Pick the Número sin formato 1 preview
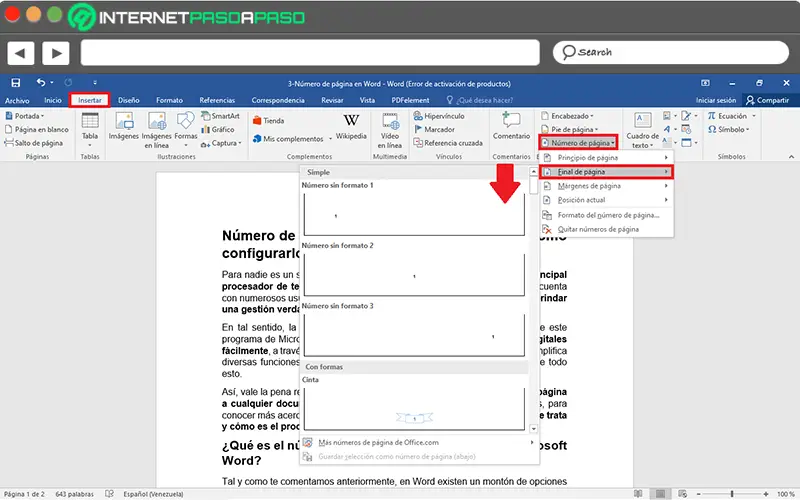Image resolution: width=800 pixels, height=500 pixels. point(414,213)
